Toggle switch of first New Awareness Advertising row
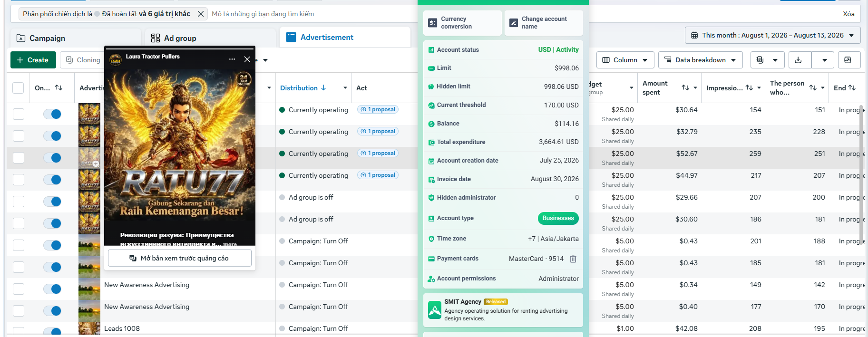The image size is (868, 337). pos(52,289)
